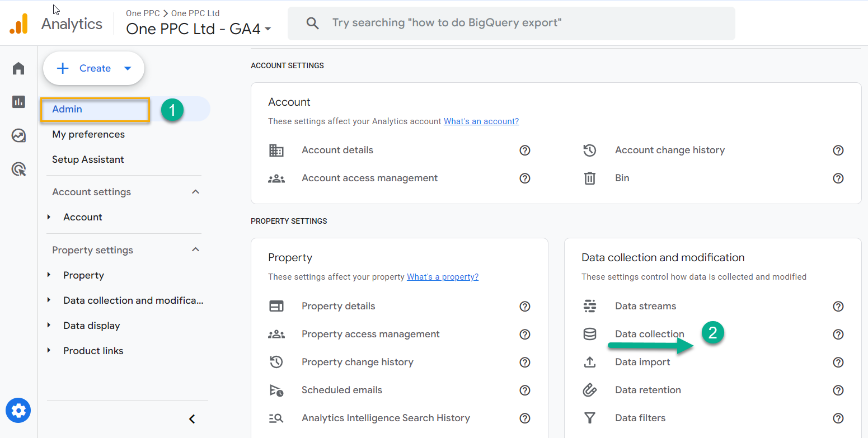Open the One PPC Ltd - GA4 property selector
This screenshot has width=868, height=438.
click(199, 29)
